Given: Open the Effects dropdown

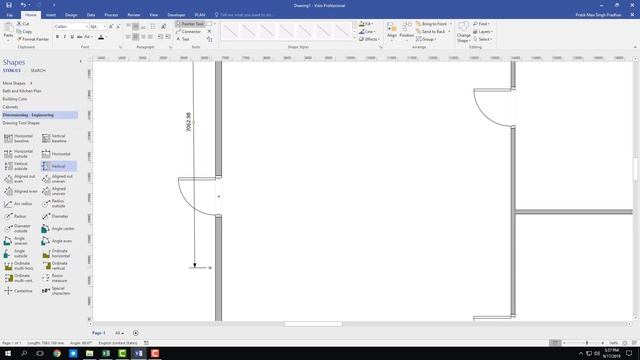Looking at the screenshot, I should pyautogui.click(x=369, y=39).
